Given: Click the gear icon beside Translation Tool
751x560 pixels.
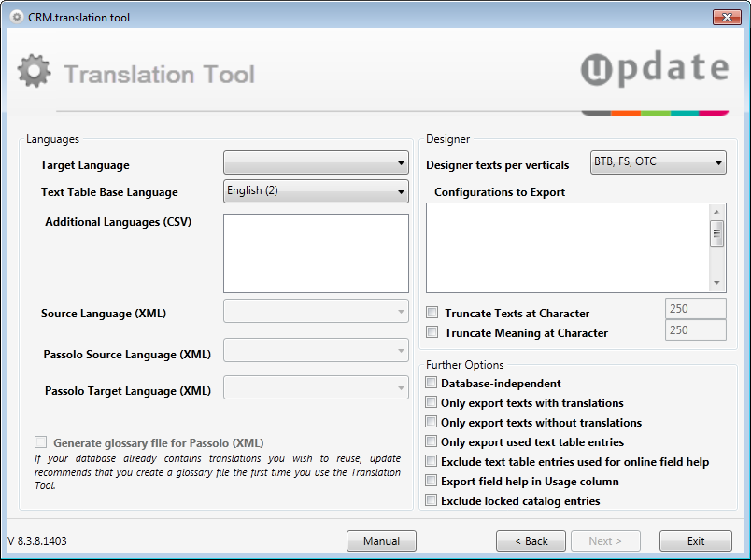Looking at the screenshot, I should tap(34, 71).
